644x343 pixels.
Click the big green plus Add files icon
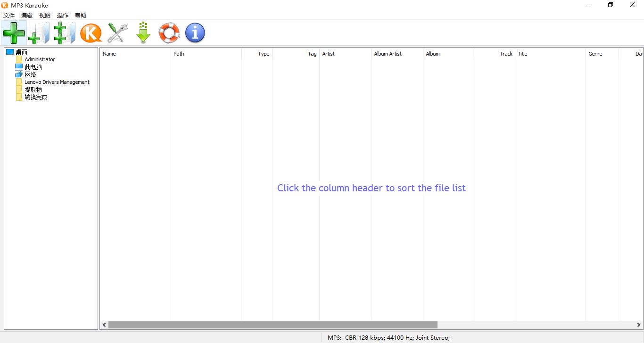click(14, 33)
